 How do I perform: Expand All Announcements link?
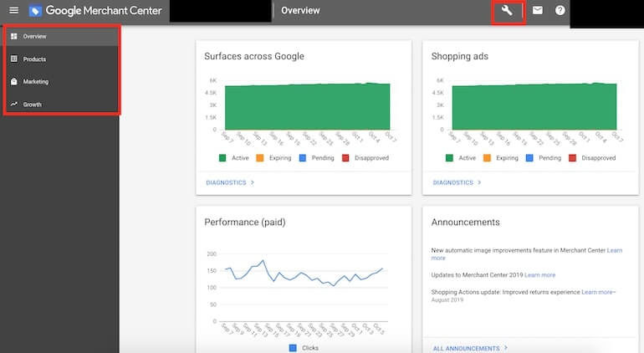(x=470, y=348)
